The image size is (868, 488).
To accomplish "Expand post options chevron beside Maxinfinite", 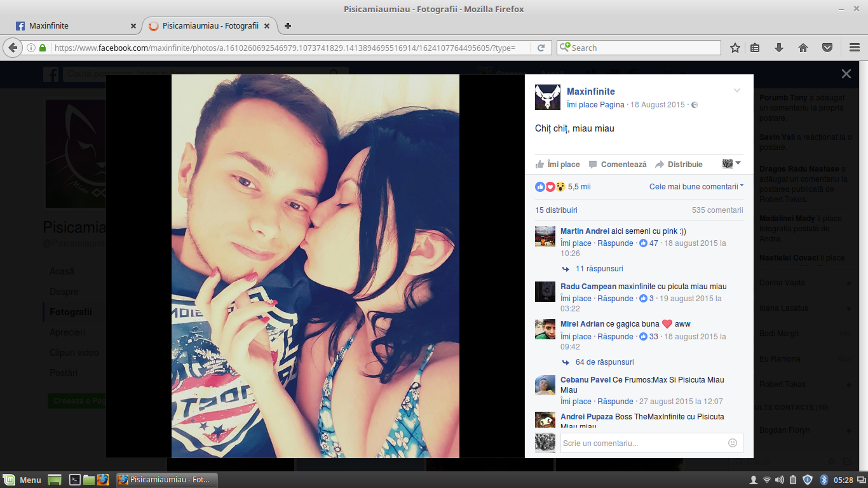I will point(737,91).
